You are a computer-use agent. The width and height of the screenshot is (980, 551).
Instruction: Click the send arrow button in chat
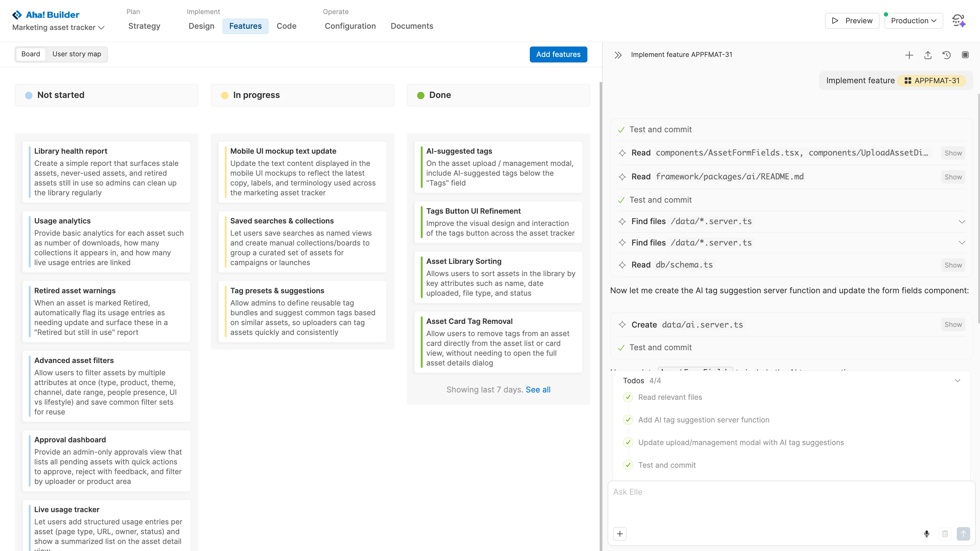click(963, 534)
